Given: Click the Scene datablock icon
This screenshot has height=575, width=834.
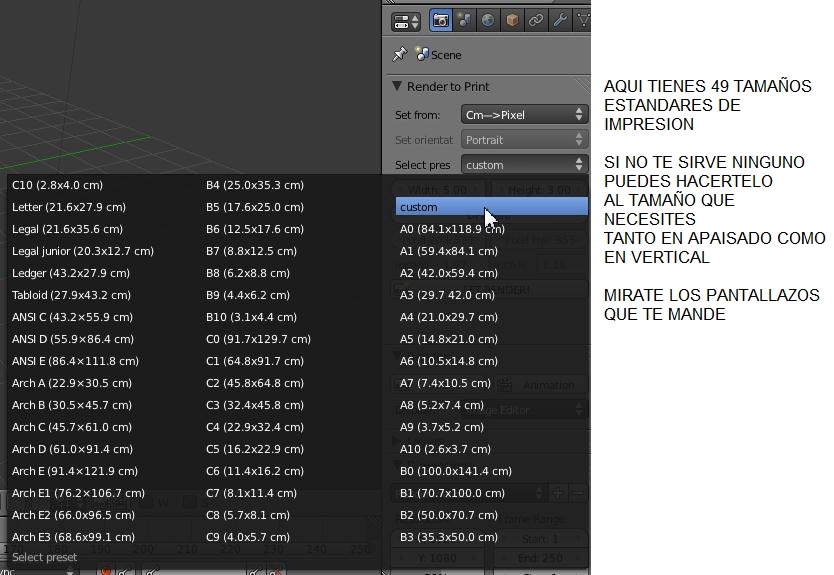Looking at the screenshot, I should [x=422, y=54].
